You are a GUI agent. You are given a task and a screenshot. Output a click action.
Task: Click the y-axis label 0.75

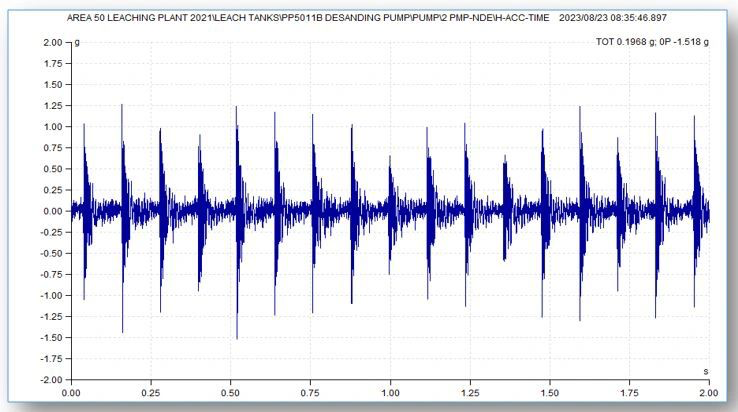click(53, 148)
